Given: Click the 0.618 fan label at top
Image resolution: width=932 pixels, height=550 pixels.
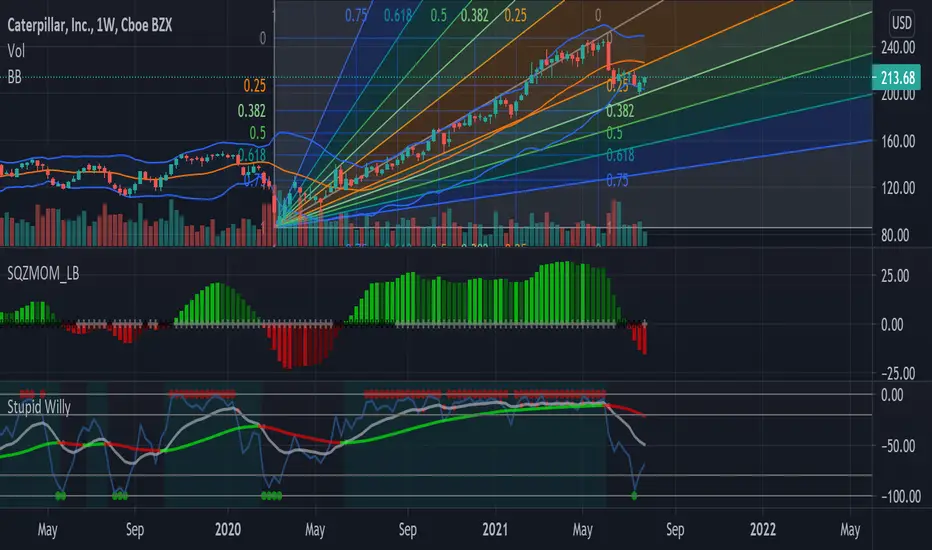Looking at the screenshot, I should (398, 15).
